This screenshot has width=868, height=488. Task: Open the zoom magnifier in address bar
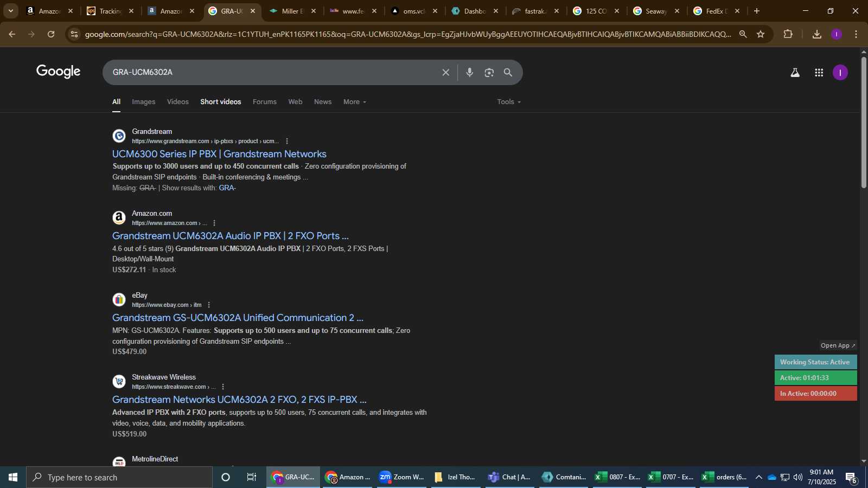click(743, 34)
